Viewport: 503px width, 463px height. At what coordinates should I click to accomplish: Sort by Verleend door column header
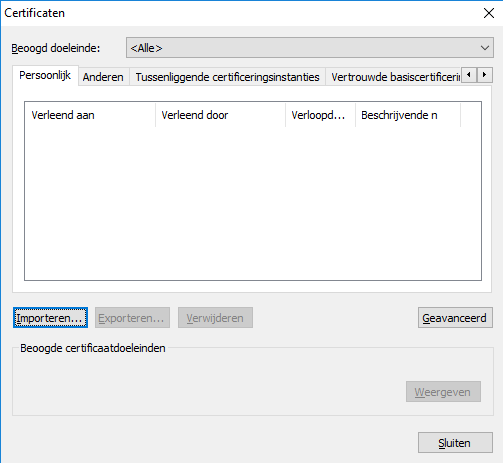pyautogui.click(x=220, y=115)
